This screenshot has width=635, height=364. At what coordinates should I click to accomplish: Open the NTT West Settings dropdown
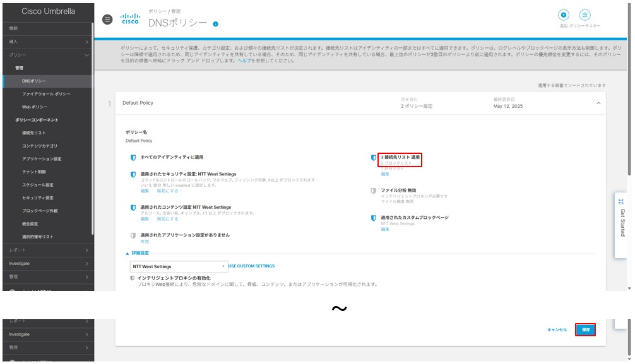click(179, 266)
